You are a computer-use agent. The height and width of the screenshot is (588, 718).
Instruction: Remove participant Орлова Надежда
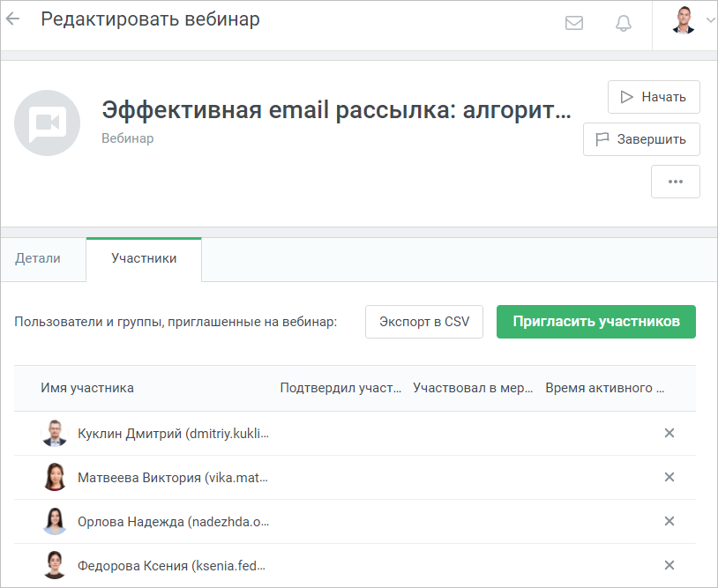tap(669, 521)
